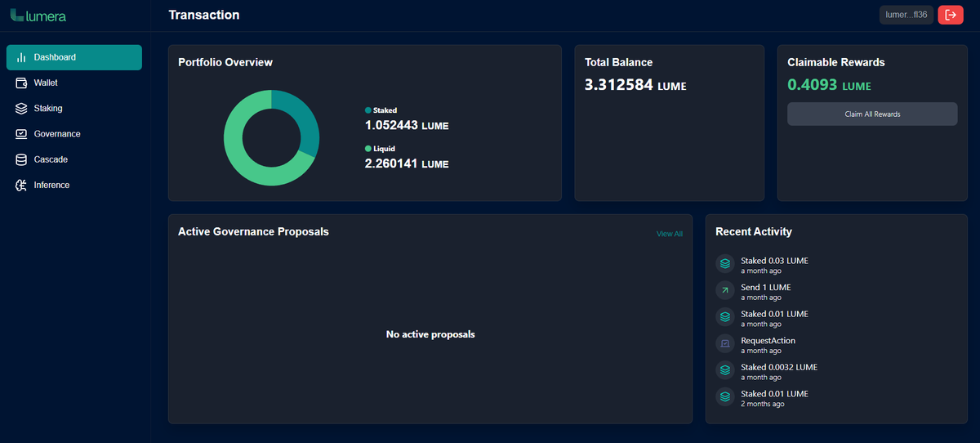The image size is (980, 443).
Task: Click the green Liquid legend dot
Action: [367, 149]
